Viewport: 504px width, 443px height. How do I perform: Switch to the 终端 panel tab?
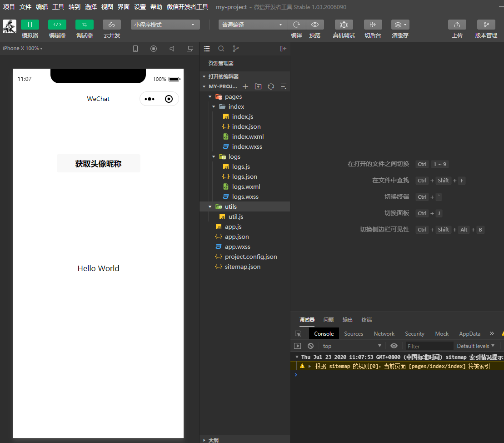(366, 319)
